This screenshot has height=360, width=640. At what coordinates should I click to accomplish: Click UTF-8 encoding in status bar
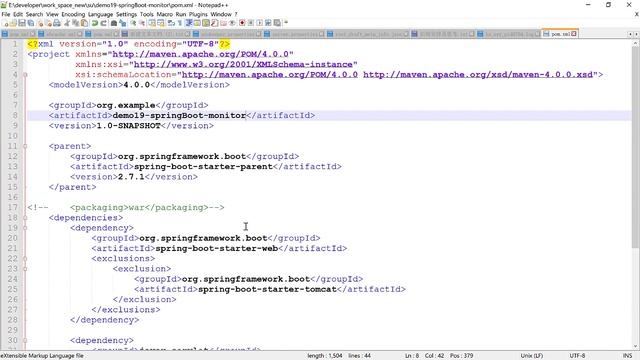(x=577, y=356)
